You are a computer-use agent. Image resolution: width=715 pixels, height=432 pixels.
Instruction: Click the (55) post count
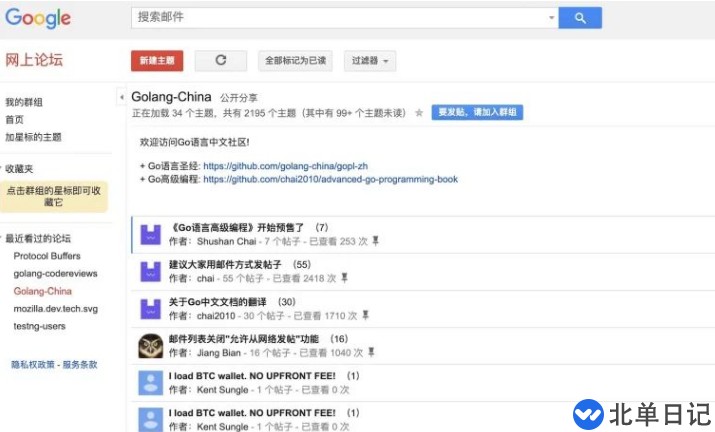[302, 265]
